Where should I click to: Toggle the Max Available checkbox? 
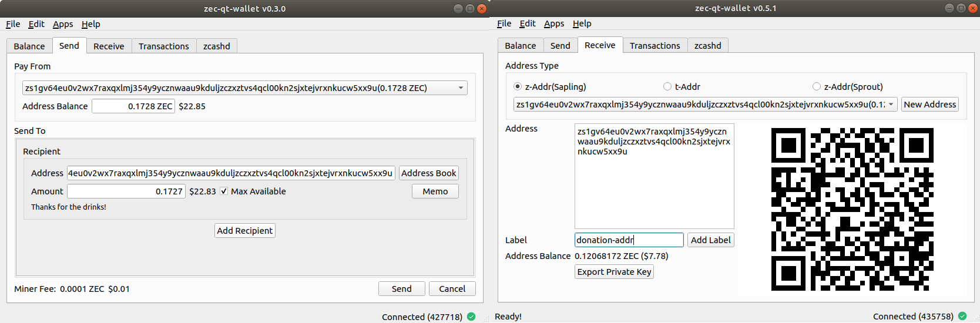tap(224, 191)
